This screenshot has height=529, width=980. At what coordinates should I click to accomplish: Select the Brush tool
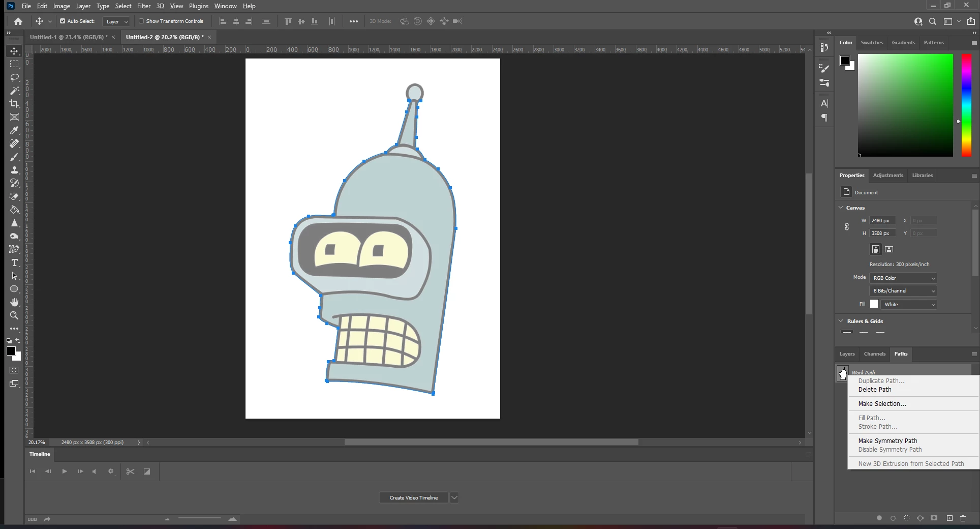[x=14, y=157]
